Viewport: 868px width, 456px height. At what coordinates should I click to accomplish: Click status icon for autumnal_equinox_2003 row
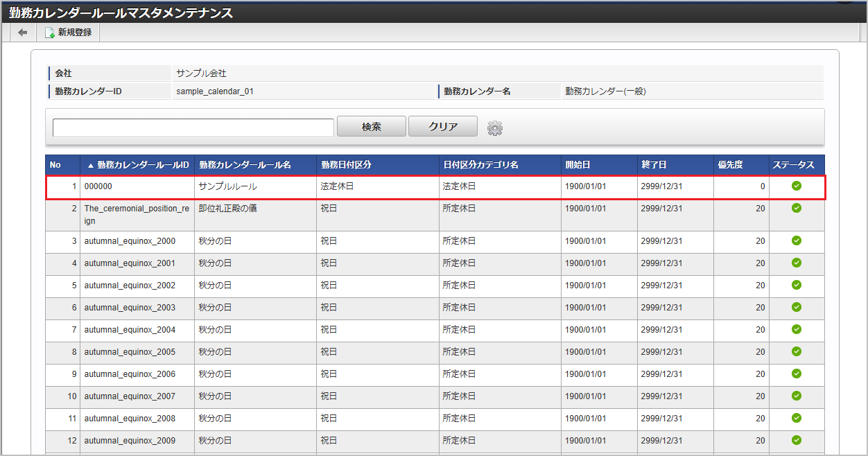[796, 307]
